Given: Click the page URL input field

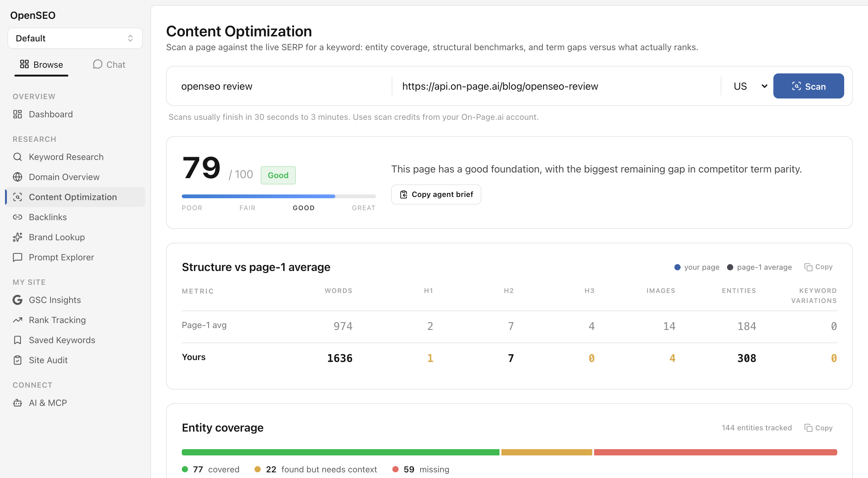Looking at the screenshot, I should click(557, 86).
